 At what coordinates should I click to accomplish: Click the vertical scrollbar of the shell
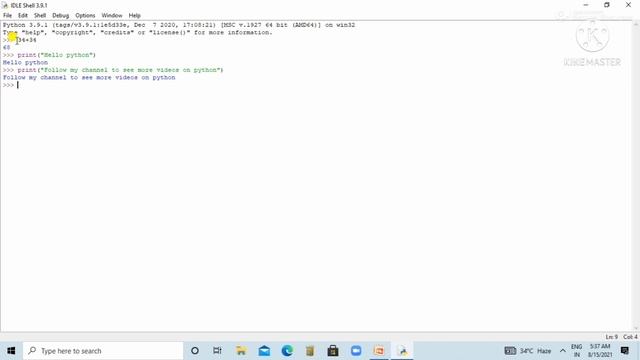(x=636, y=176)
